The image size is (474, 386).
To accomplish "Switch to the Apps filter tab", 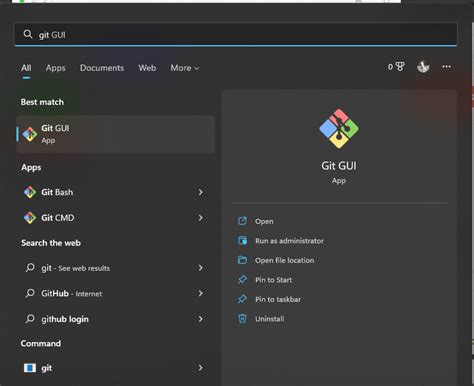I will [x=56, y=68].
